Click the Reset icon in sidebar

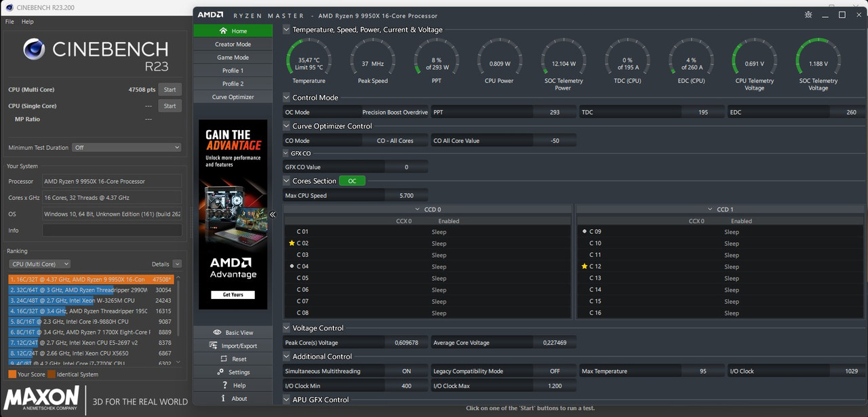(224, 359)
